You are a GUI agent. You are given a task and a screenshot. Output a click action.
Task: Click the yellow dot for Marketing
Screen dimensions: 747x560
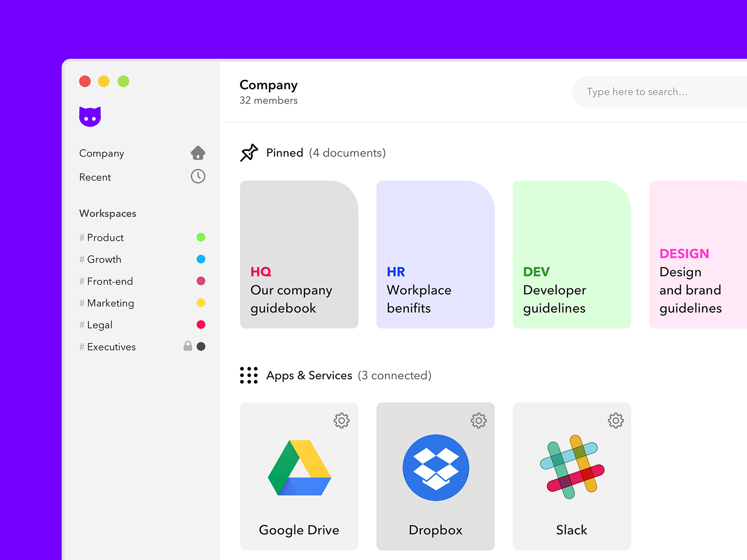pos(201,303)
